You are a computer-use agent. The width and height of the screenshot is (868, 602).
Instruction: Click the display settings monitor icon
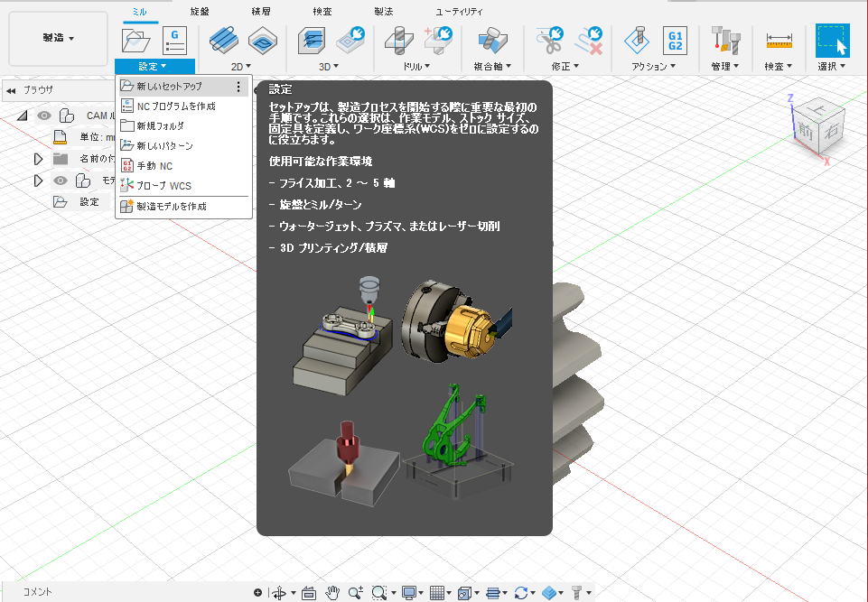tap(409, 593)
